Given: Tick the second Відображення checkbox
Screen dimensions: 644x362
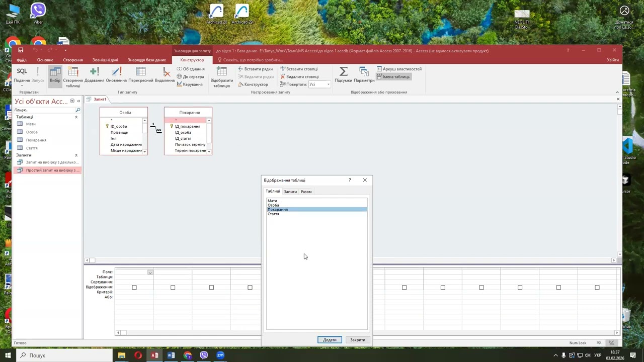Looking at the screenshot, I should (x=173, y=287).
